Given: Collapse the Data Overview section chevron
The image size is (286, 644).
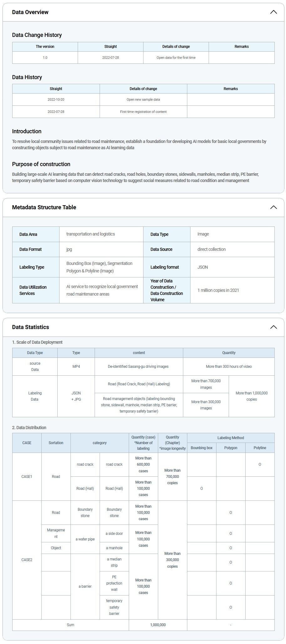Looking at the screenshot, I should coord(273,12).
